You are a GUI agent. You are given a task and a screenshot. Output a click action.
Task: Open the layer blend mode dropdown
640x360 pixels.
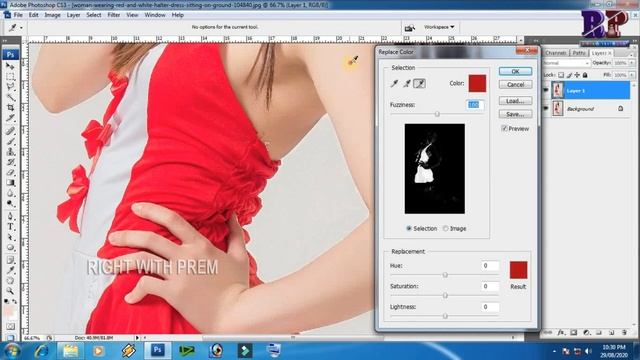click(x=566, y=63)
